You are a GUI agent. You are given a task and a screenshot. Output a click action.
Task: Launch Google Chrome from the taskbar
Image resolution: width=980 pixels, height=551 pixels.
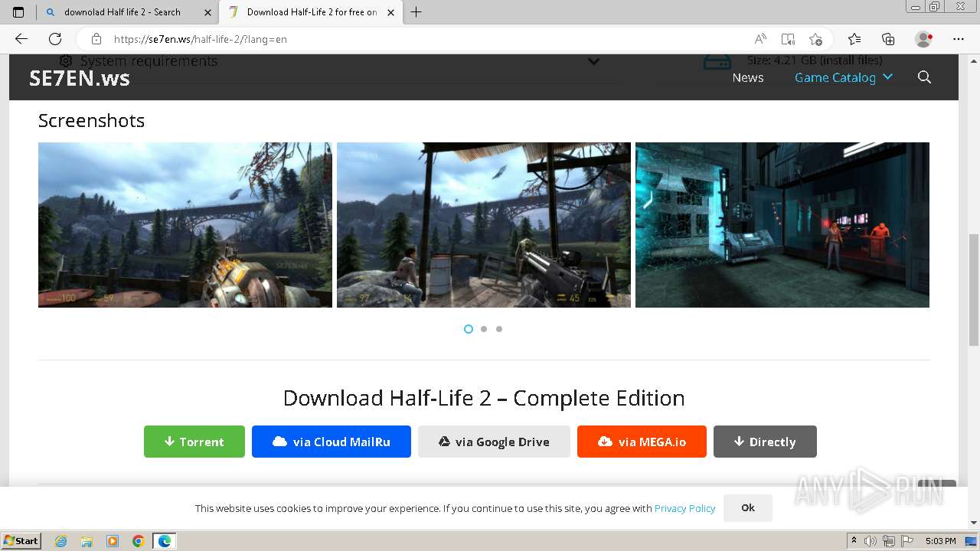point(139,541)
